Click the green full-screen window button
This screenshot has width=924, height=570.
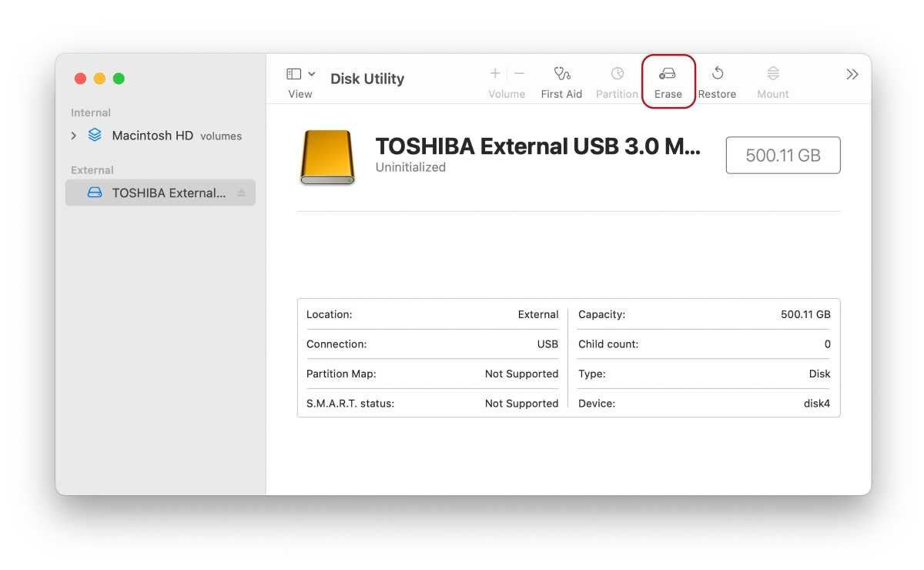coord(119,79)
